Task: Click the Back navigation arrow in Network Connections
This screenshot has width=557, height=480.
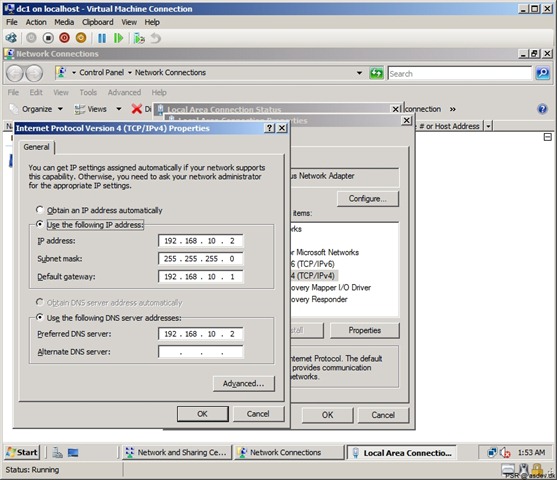Action: click(x=15, y=73)
